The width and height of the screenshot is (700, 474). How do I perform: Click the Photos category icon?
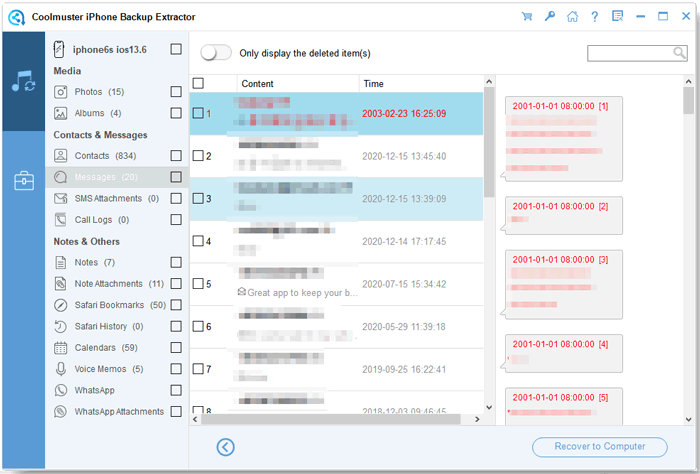pos(60,92)
